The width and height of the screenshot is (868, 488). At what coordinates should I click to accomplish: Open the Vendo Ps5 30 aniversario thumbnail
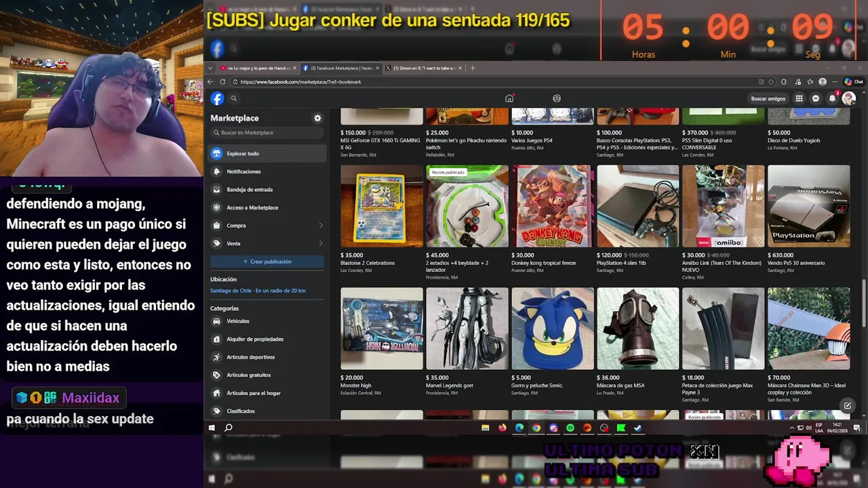coord(808,206)
